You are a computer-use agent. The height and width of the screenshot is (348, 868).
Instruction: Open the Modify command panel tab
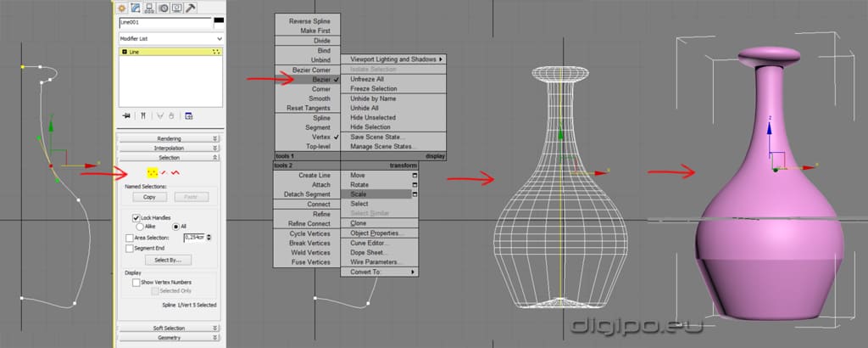point(136,8)
